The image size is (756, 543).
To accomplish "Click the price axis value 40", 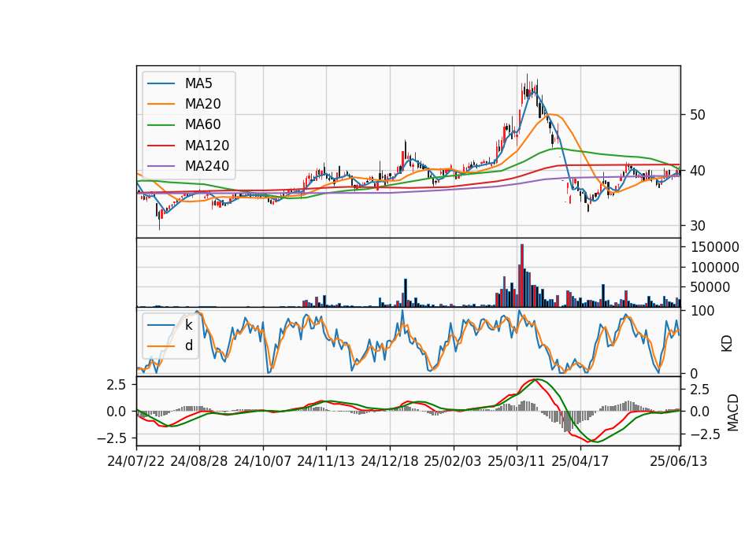I will point(698,171).
